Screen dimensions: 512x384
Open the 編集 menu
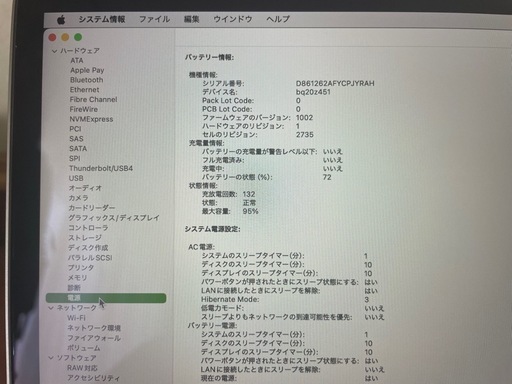(x=192, y=19)
